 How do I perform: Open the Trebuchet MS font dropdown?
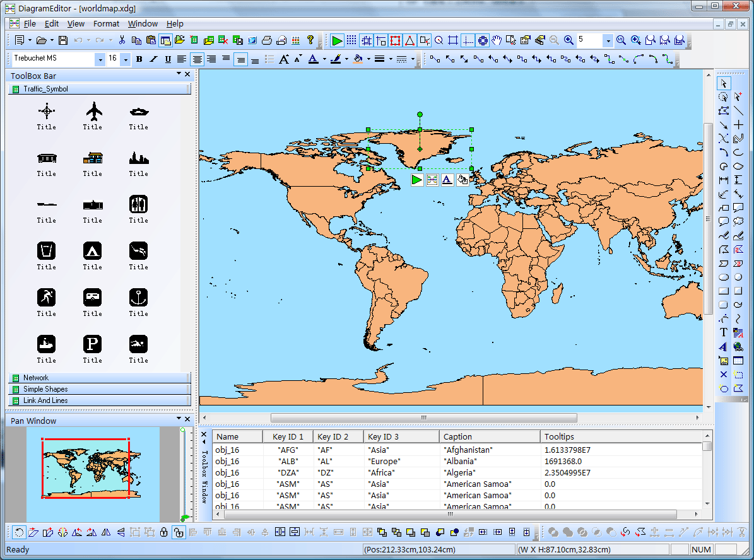coord(100,59)
